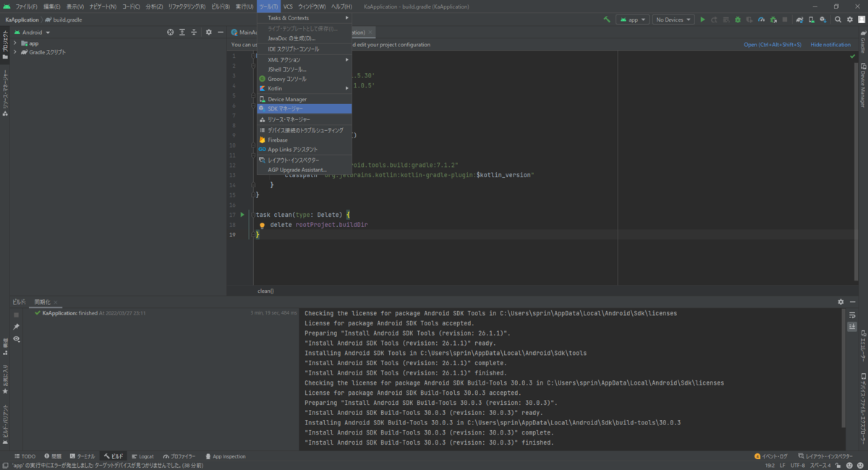Expand the Gradle スクリプト tree node
This screenshot has width=868, height=470.
point(15,53)
